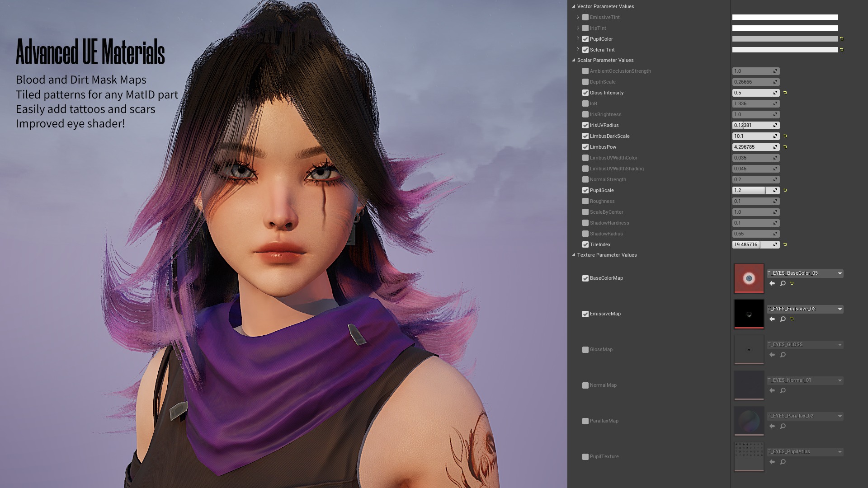Click IrisUVRadius field spinner arrow
This screenshot has width=868, height=488.
pos(775,125)
